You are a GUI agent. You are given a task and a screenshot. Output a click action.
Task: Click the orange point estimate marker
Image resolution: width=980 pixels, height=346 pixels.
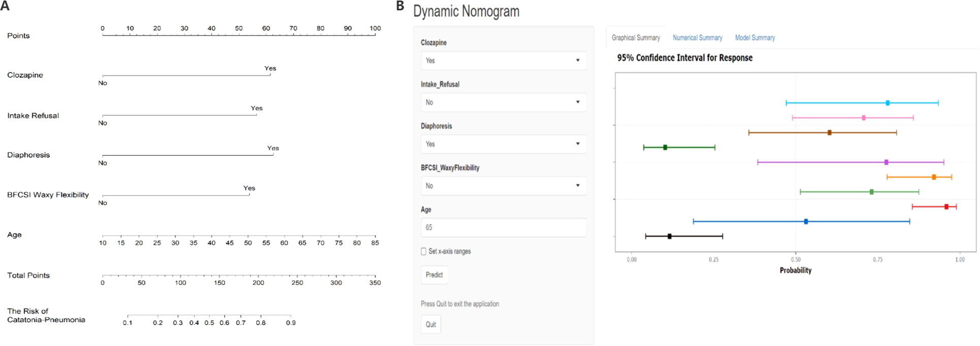tap(934, 177)
